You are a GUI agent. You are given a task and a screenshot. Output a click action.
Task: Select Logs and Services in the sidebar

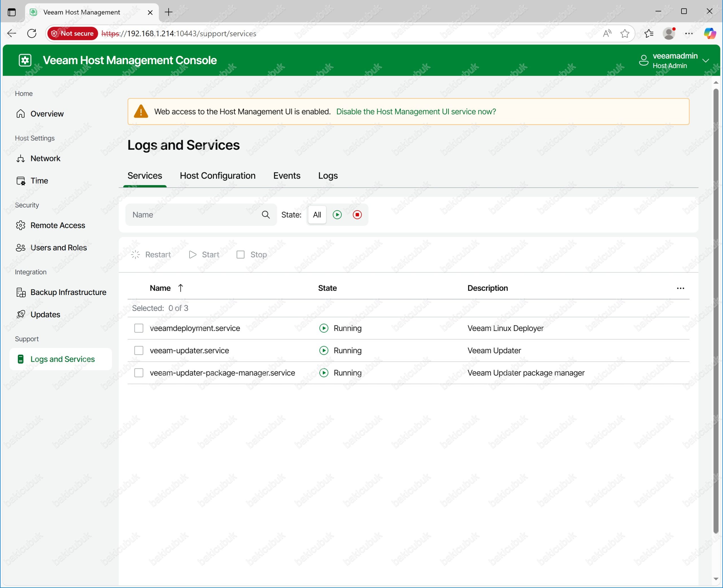(x=61, y=359)
